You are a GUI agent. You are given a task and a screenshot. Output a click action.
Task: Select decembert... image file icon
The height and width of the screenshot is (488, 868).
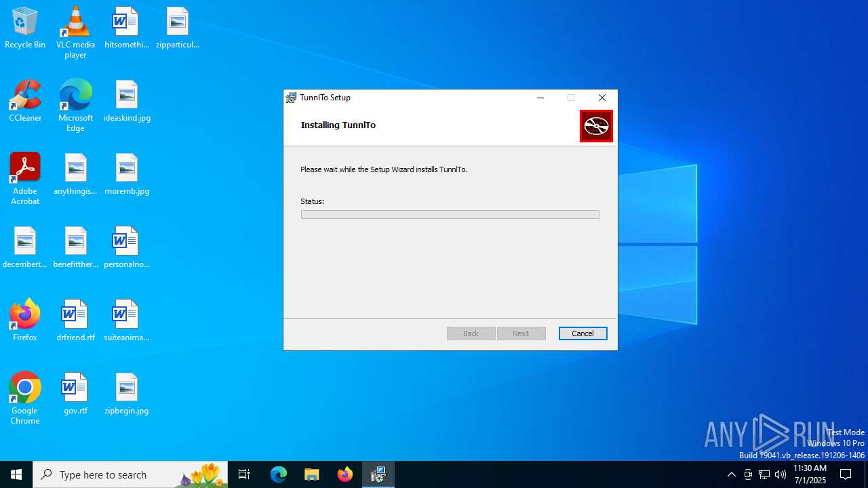(x=25, y=247)
